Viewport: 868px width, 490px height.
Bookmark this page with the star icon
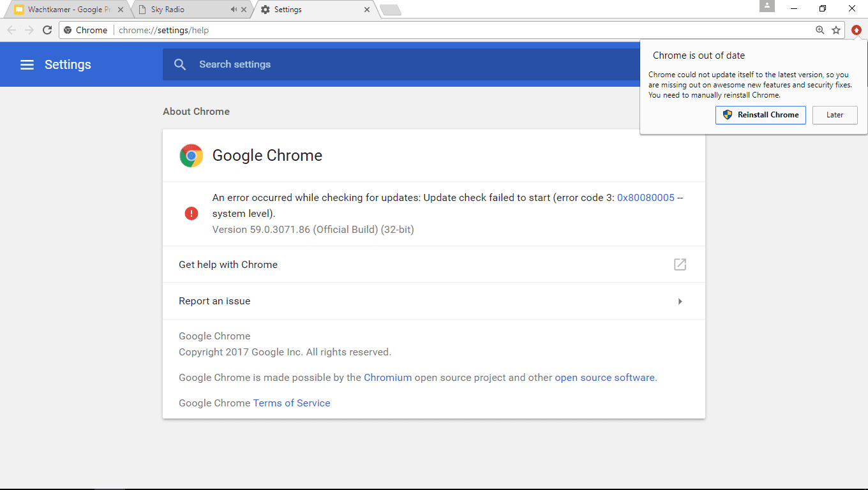point(836,30)
